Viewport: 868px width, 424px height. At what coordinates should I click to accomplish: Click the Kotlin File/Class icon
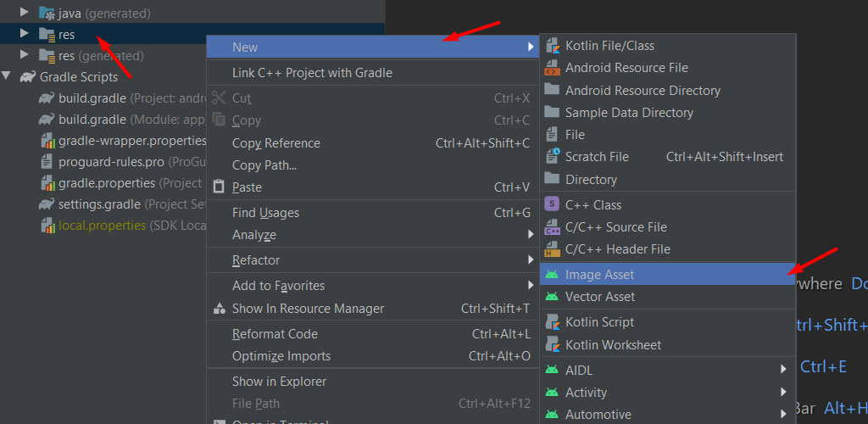(x=552, y=46)
